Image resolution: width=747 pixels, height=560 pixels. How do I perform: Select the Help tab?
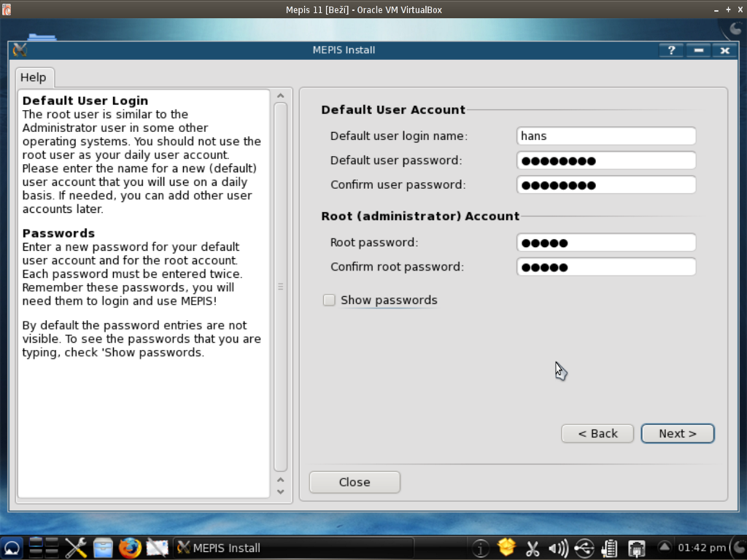(34, 77)
